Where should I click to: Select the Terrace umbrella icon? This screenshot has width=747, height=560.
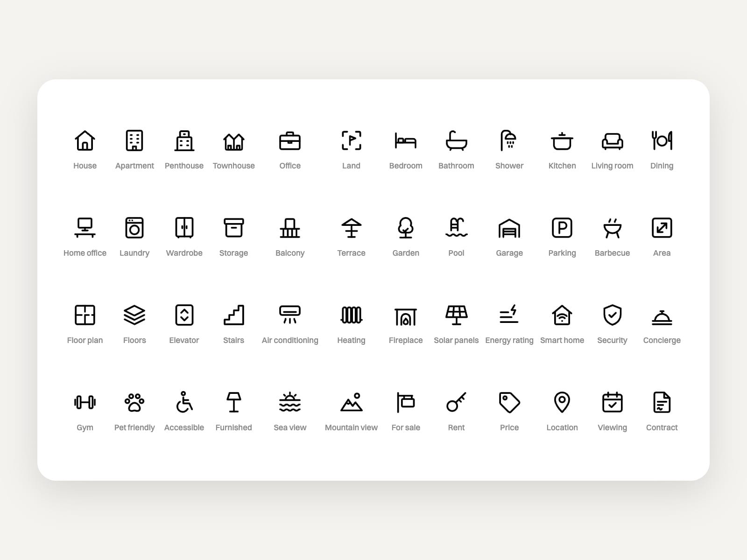(x=352, y=228)
